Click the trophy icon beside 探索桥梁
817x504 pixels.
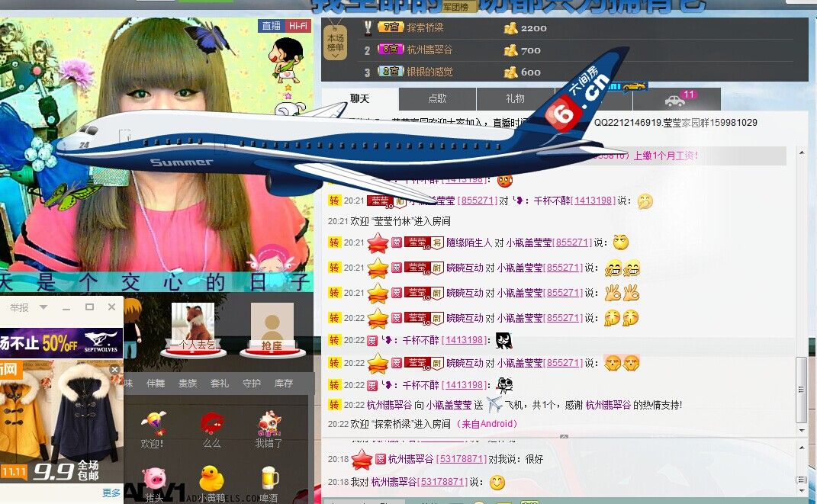[368, 27]
